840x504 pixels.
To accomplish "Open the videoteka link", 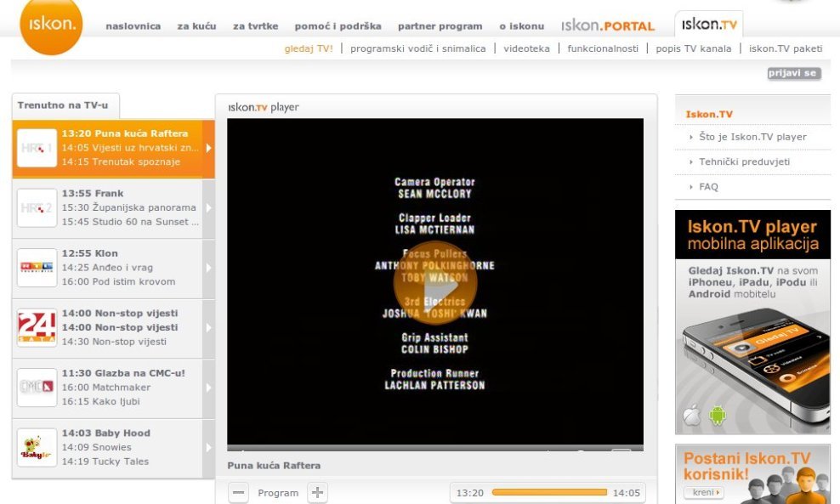I will 526,48.
